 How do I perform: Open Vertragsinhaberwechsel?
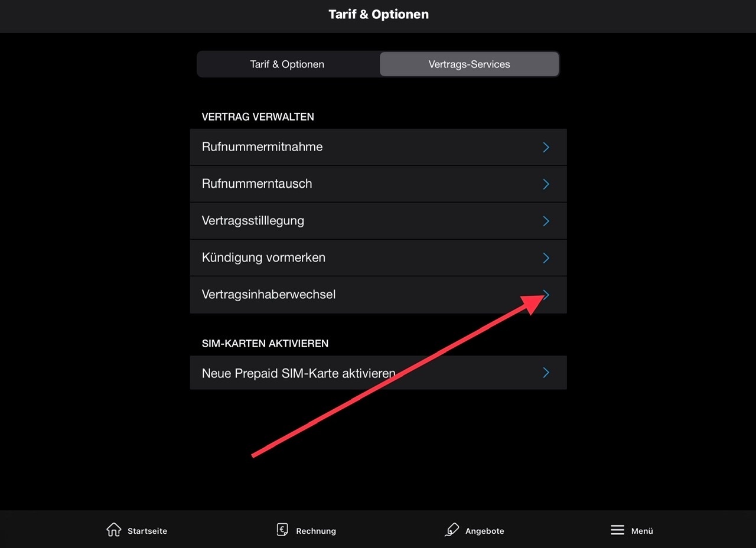[x=378, y=295]
